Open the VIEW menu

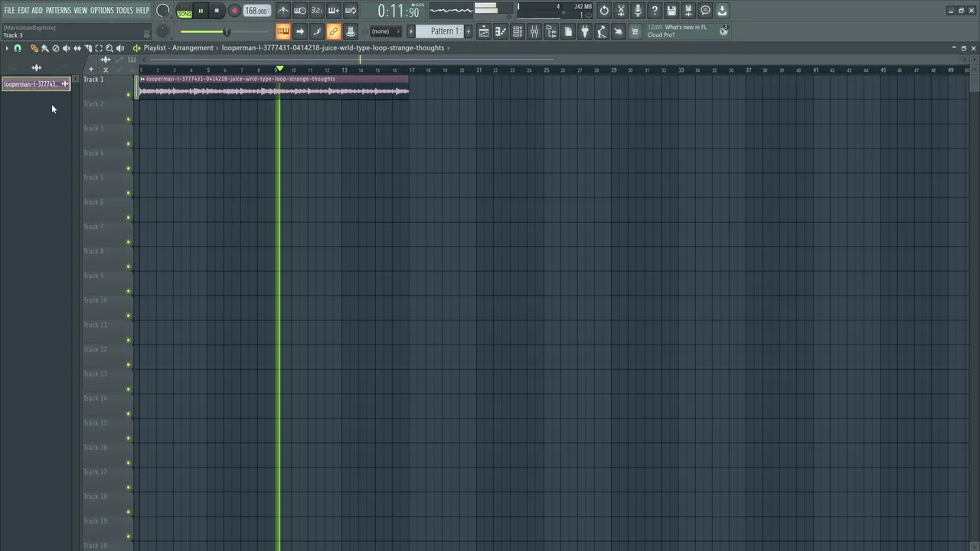80,11
